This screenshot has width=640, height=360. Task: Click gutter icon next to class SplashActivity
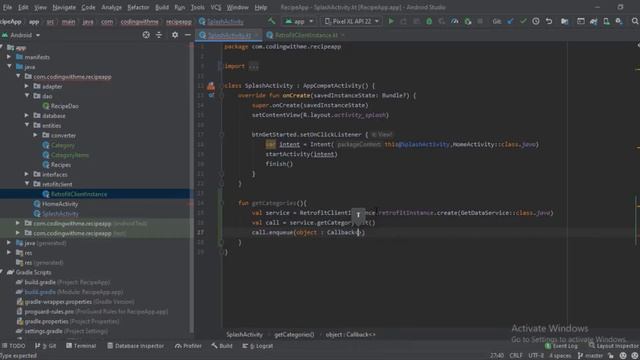tap(211, 86)
